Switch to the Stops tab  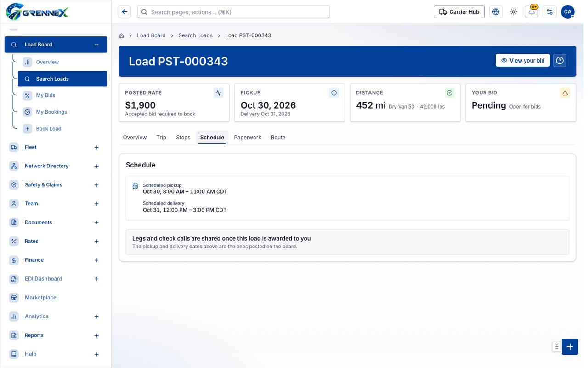183,138
